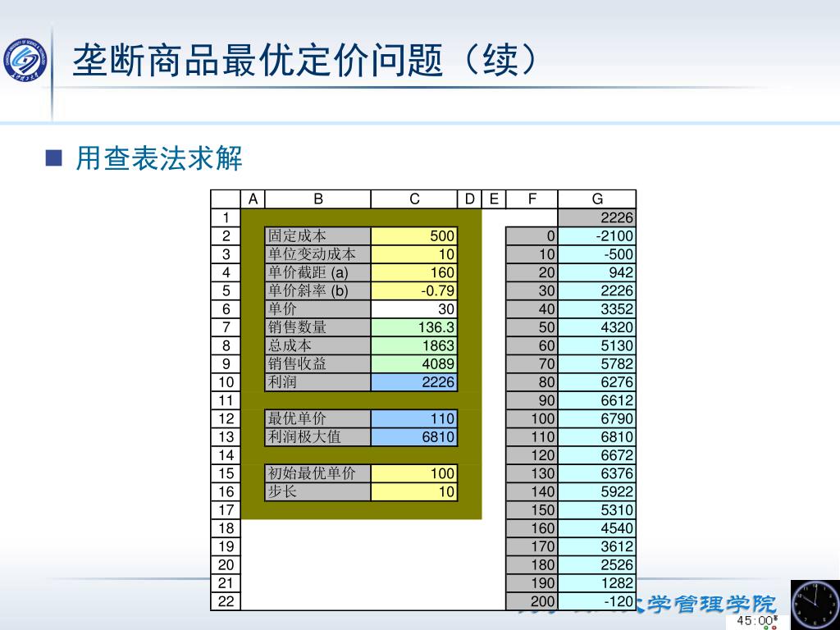Select column header B

[x=318, y=199]
